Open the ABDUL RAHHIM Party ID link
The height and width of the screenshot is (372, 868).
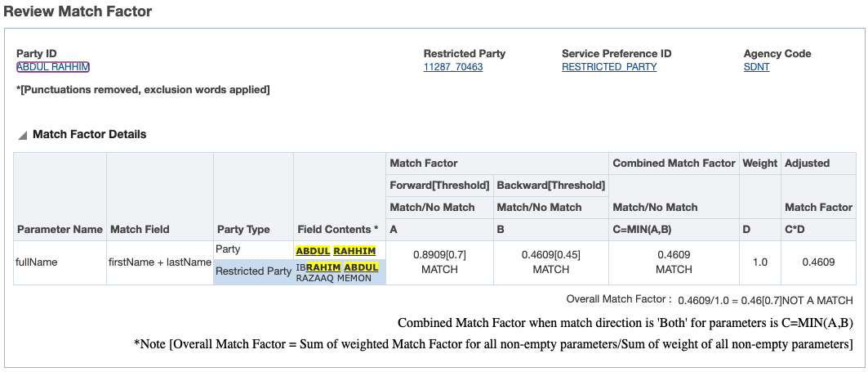tap(53, 67)
